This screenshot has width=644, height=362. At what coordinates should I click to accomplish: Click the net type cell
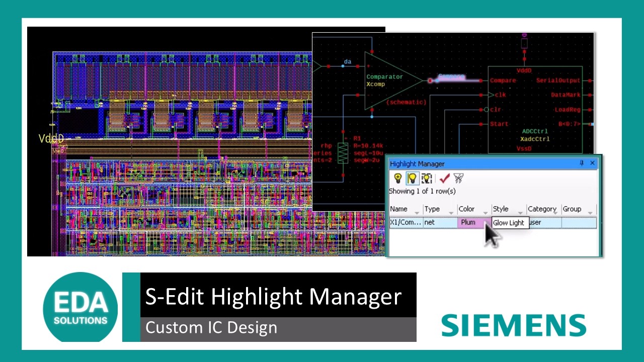[x=440, y=222]
